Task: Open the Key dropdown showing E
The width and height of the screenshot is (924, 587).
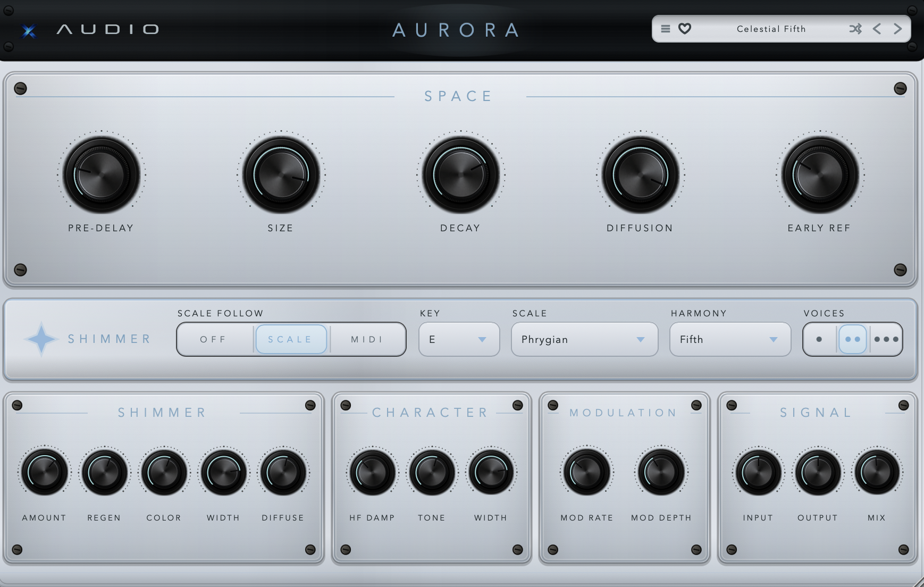Action: tap(459, 339)
